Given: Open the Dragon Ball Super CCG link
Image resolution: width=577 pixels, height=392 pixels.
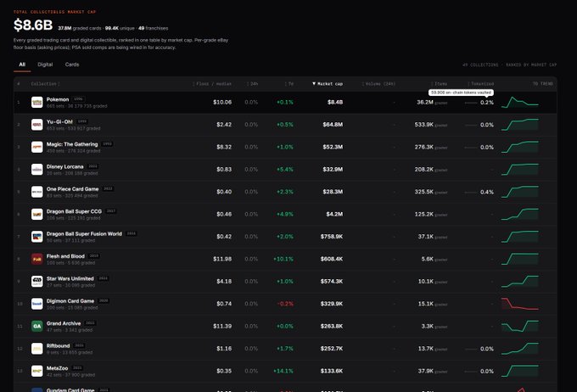Looking at the screenshot, I should pos(74,211).
